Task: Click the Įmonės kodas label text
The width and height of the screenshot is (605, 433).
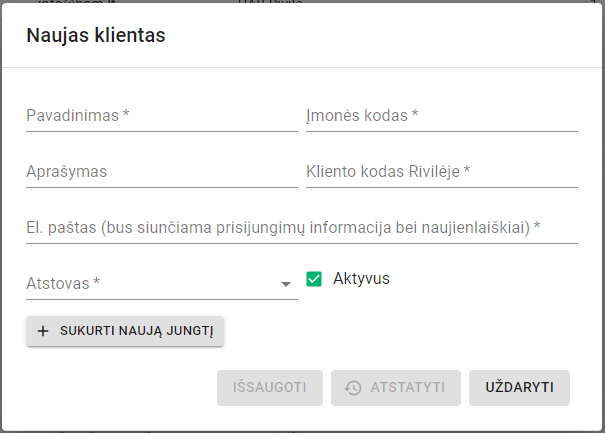Action: pyautogui.click(x=361, y=115)
